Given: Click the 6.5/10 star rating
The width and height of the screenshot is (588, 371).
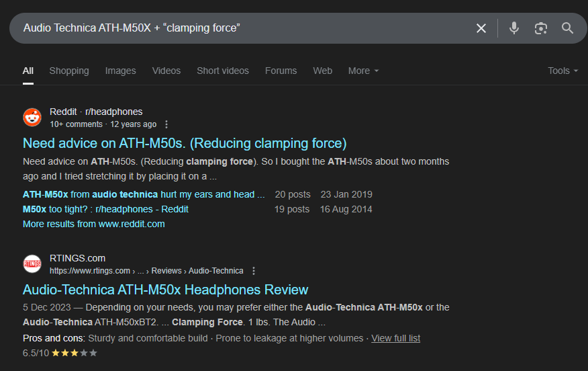Looking at the screenshot, I should pos(60,353).
